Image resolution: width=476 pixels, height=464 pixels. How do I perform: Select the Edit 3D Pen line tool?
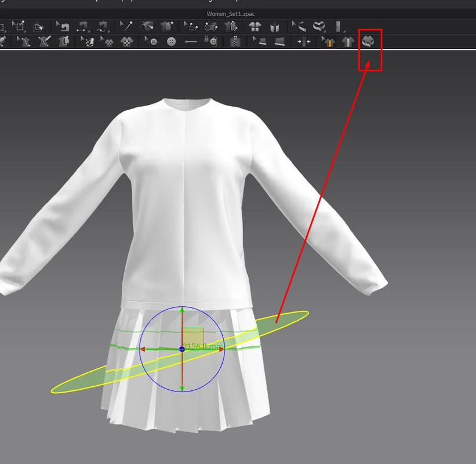[x=24, y=41]
